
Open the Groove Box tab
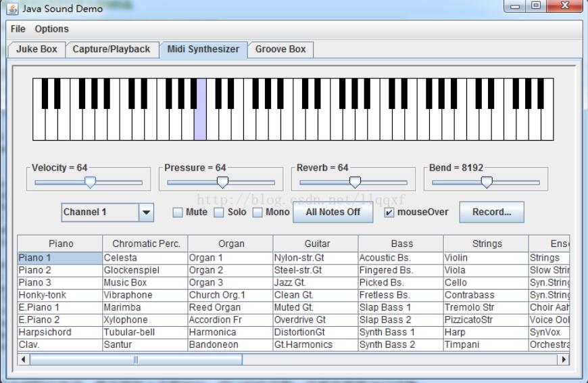click(x=280, y=49)
